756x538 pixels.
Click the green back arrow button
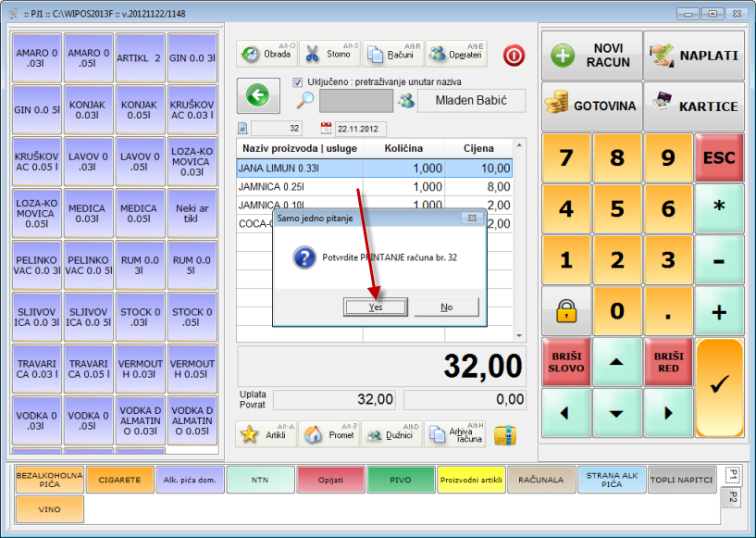(x=257, y=95)
